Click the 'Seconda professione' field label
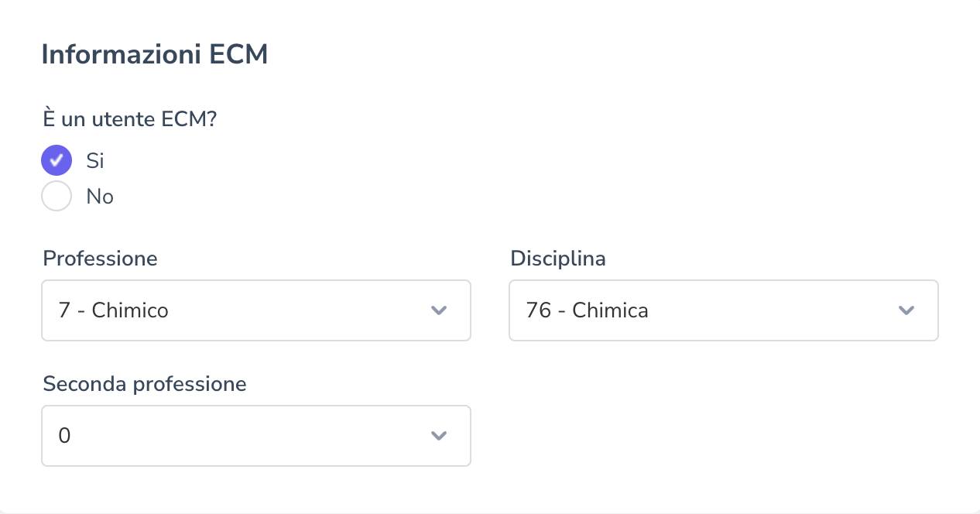980x514 pixels. [x=145, y=384]
